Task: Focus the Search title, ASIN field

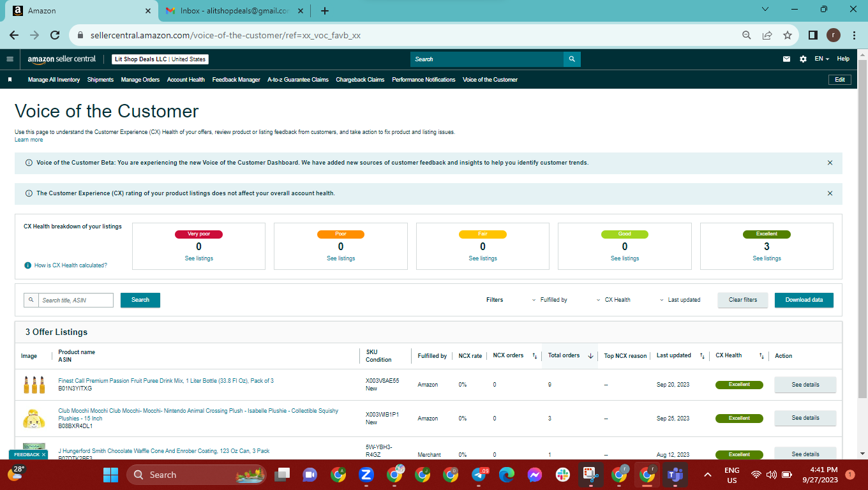Action: [75, 300]
